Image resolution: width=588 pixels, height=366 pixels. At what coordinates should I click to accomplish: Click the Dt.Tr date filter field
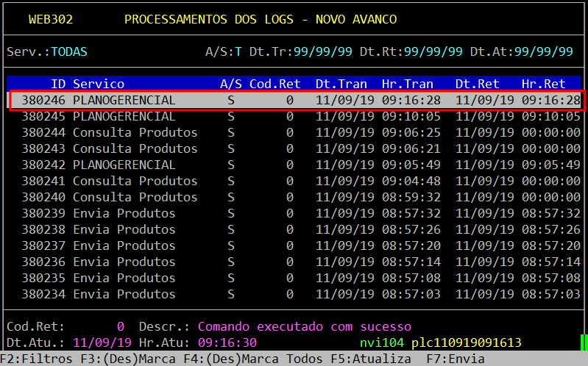[322, 52]
